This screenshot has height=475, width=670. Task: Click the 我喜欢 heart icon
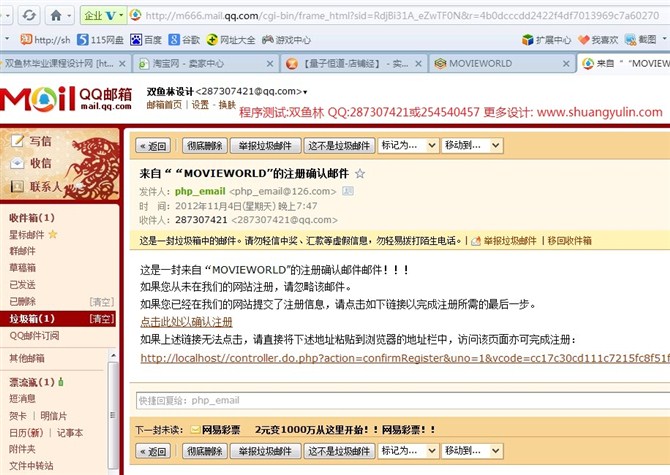584,40
